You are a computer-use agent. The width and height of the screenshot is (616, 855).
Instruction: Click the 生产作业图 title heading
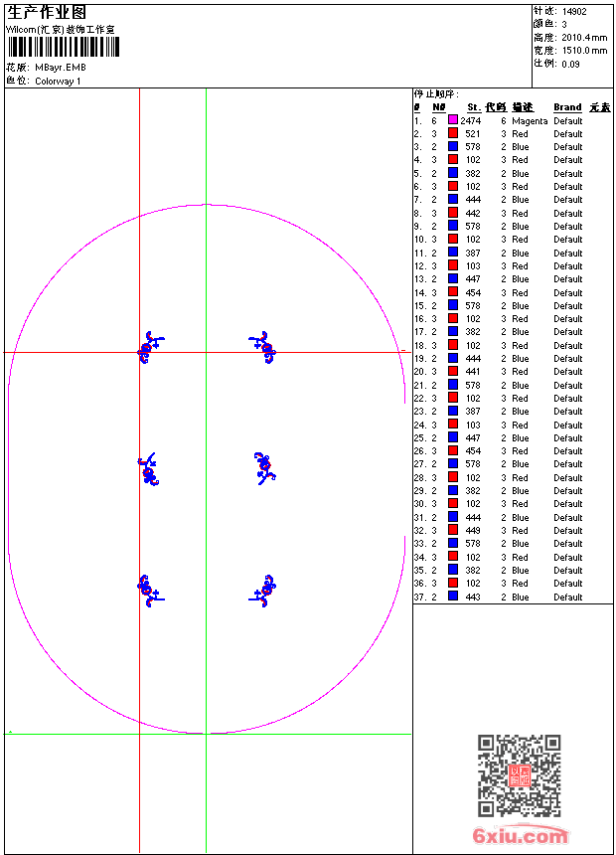(47, 12)
